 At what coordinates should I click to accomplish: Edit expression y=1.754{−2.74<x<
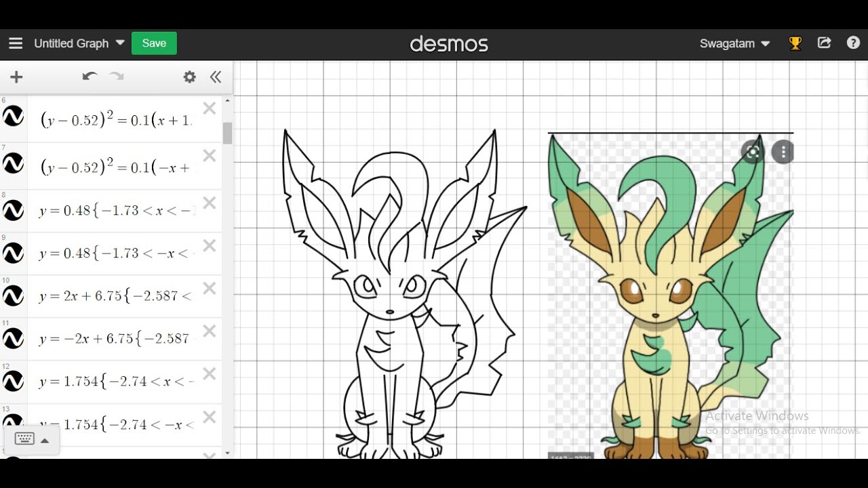(117, 382)
